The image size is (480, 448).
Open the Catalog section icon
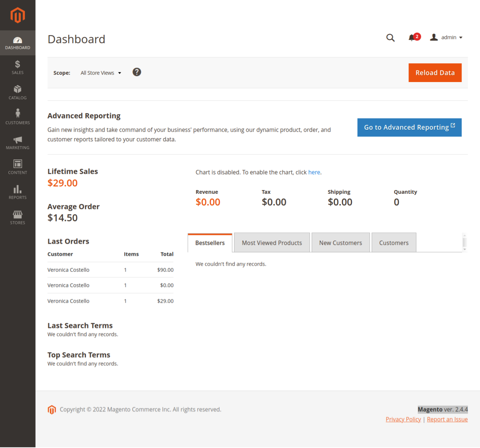[17, 92]
